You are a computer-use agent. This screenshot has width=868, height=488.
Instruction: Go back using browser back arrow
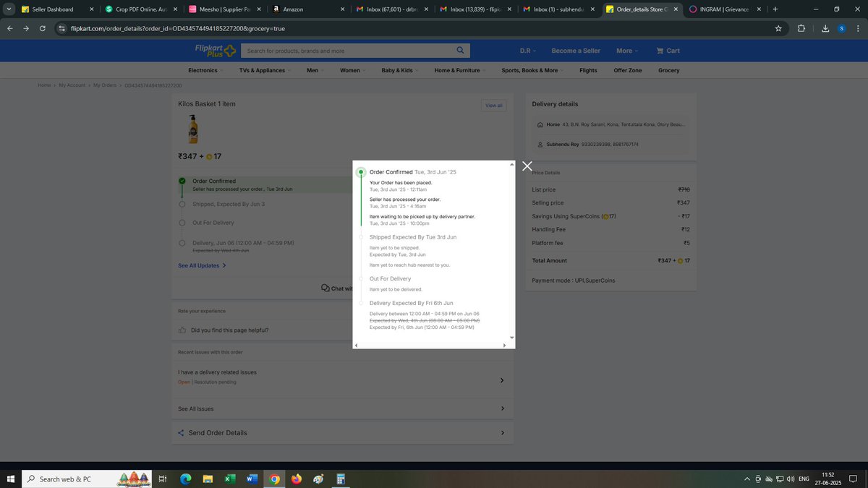coord(9,28)
